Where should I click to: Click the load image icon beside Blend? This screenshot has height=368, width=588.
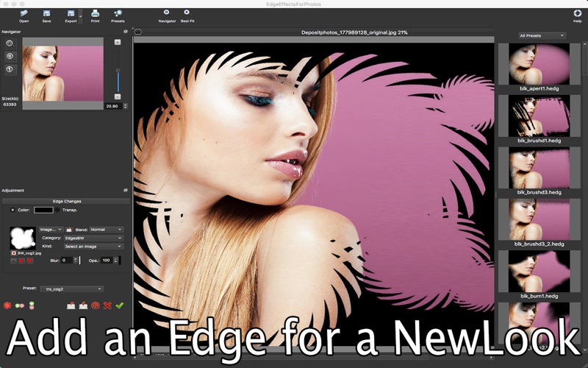pyautogui.click(x=69, y=230)
